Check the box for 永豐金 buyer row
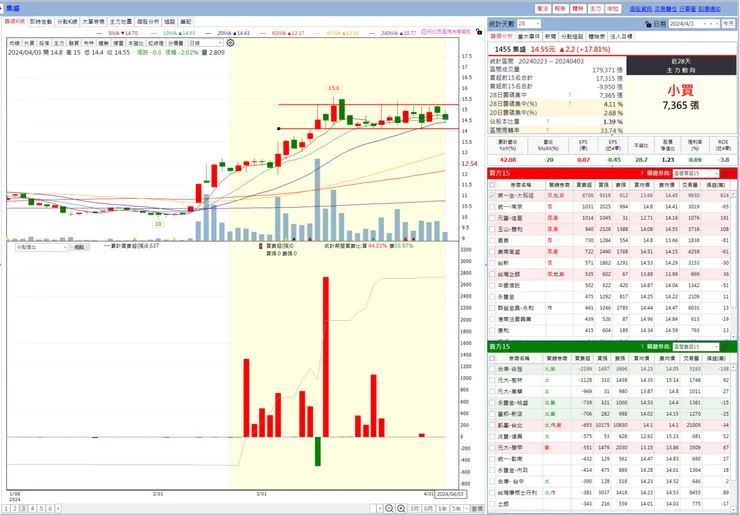This screenshot has height=515, width=740. pyautogui.click(x=492, y=296)
